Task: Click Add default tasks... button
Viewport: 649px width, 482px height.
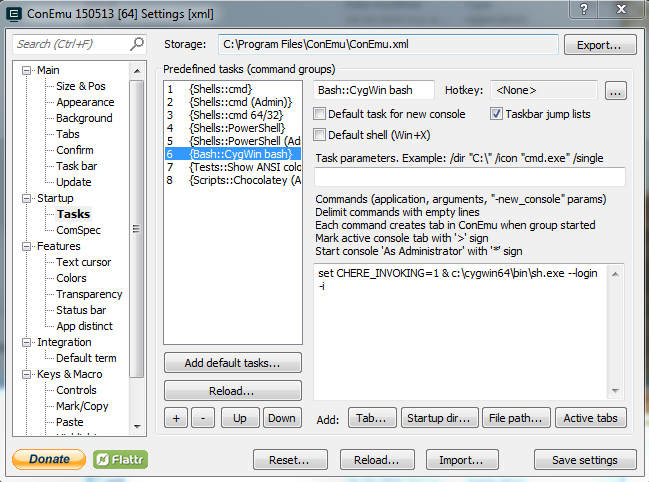Action: coord(233,363)
